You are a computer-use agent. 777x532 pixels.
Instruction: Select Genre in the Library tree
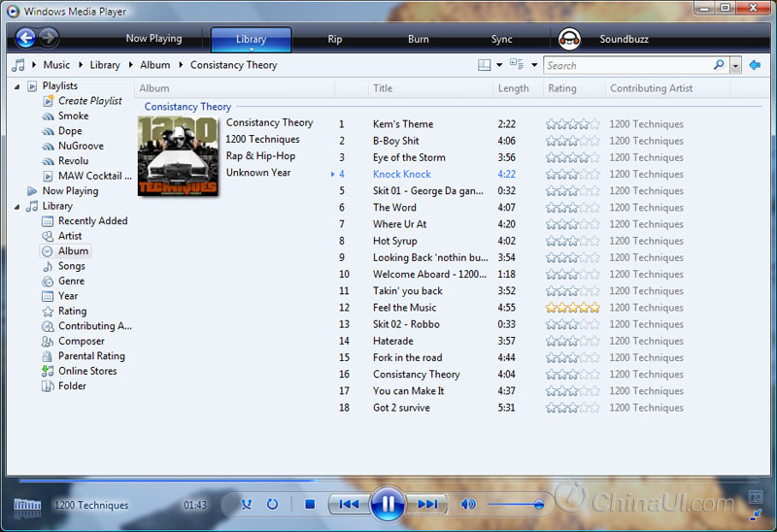[71, 281]
